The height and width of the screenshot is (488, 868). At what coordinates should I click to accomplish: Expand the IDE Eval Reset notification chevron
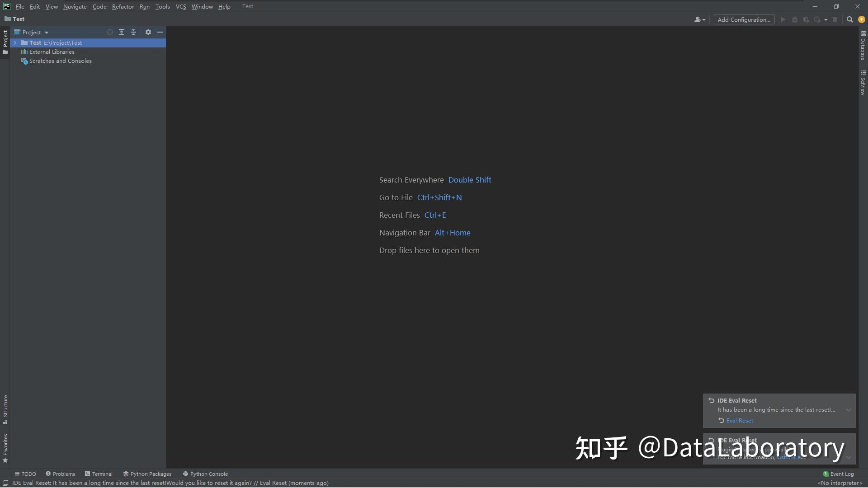coord(849,410)
